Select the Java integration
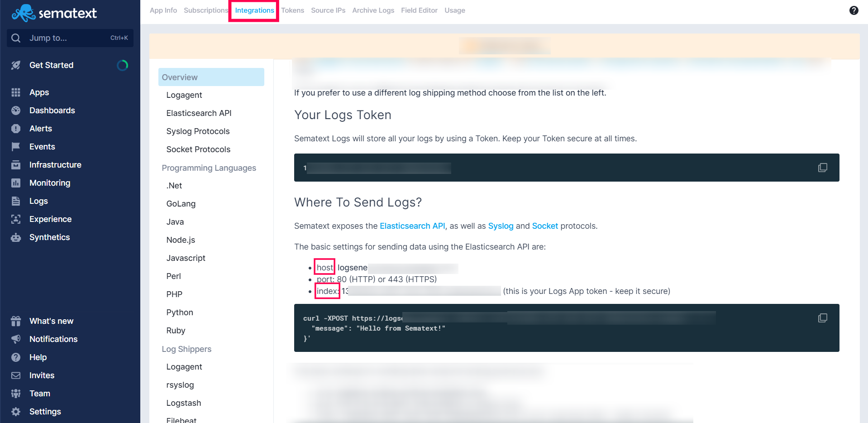The image size is (868, 423). [x=175, y=222]
